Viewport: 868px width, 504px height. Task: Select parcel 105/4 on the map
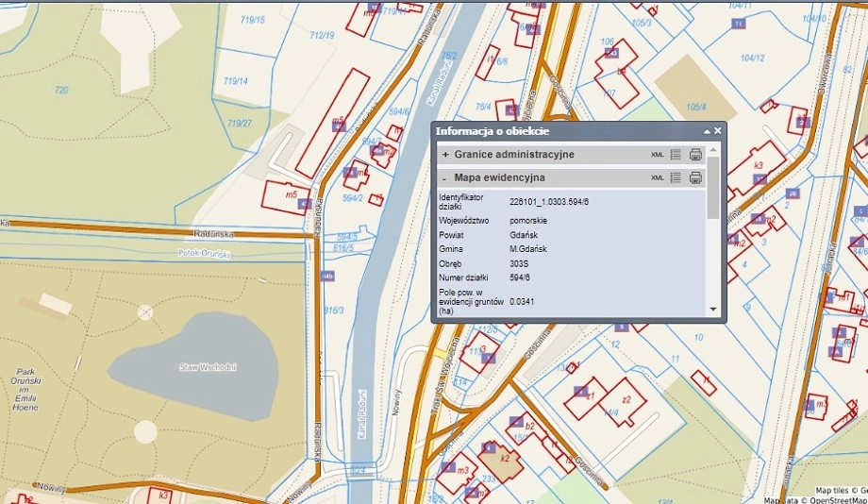coord(696,107)
